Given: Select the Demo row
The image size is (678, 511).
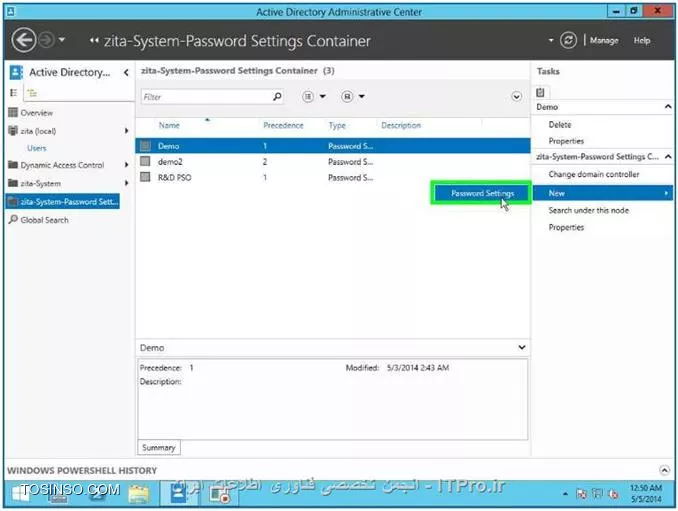Looking at the screenshot, I should (333, 146).
